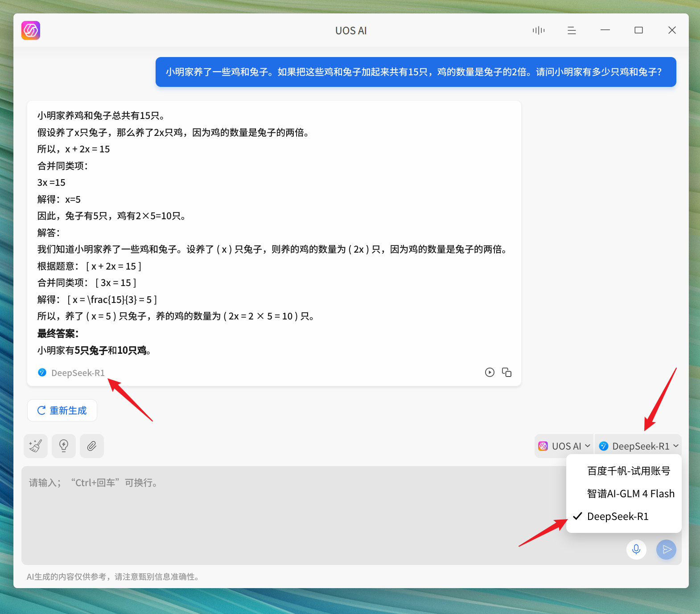
Task: Maximize the UOS AI window
Action: tap(638, 30)
